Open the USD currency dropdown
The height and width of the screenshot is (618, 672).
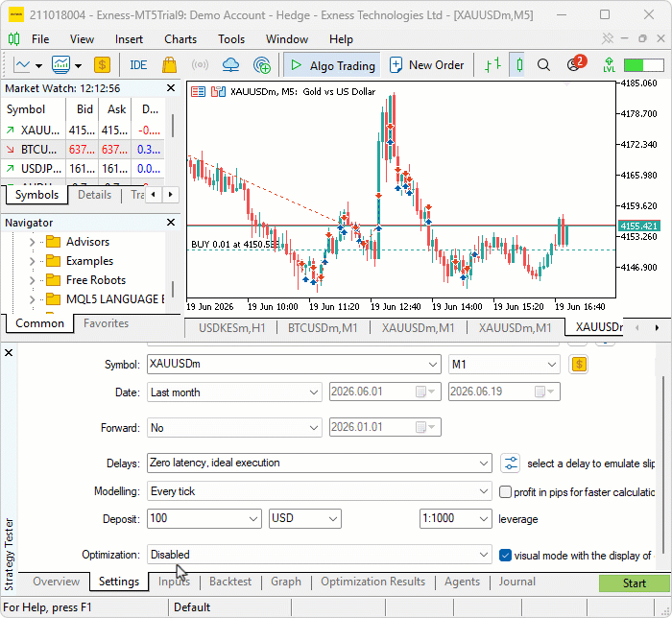pyautogui.click(x=304, y=518)
